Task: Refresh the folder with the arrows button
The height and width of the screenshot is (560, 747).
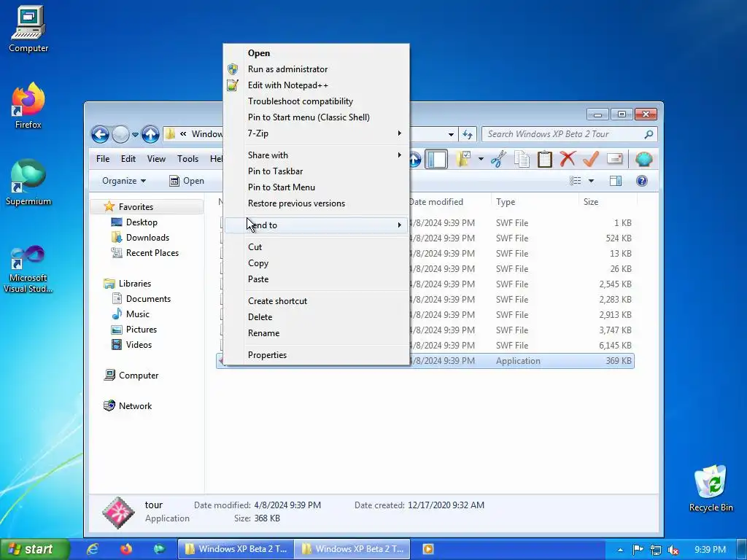Action: pyautogui.click(x=468, y=134)
